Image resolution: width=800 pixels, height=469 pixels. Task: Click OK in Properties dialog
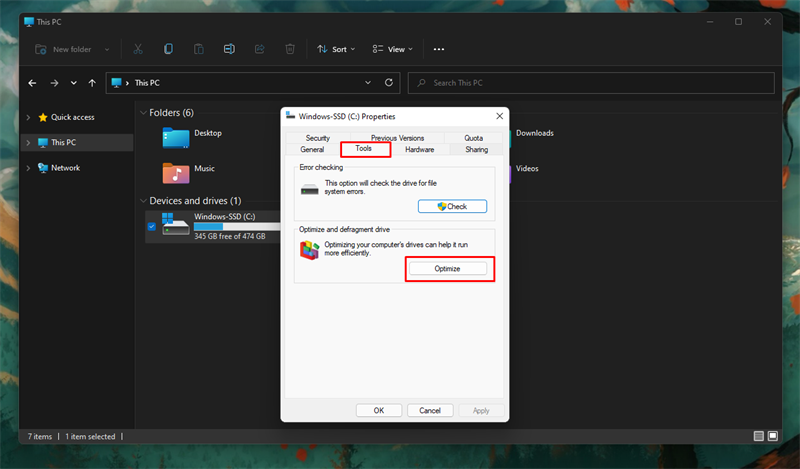click(x=379, y=410)
